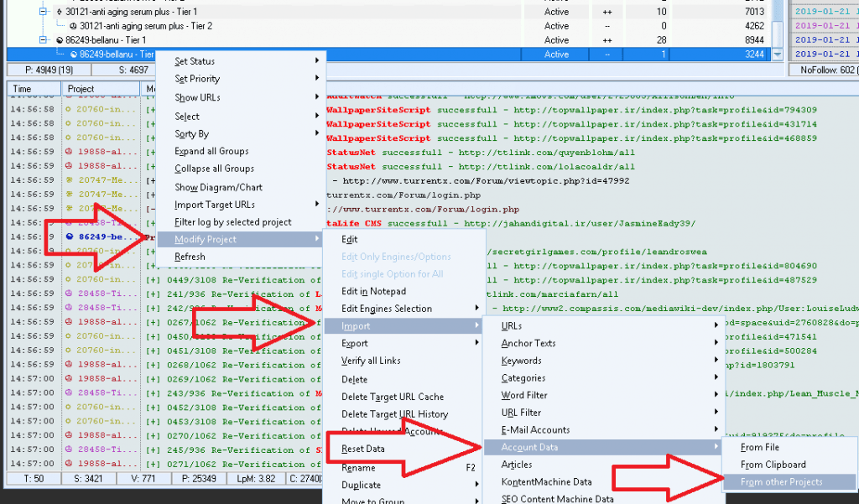Click the purple project icon next to a 28458-Ti entry

(68, 294)
